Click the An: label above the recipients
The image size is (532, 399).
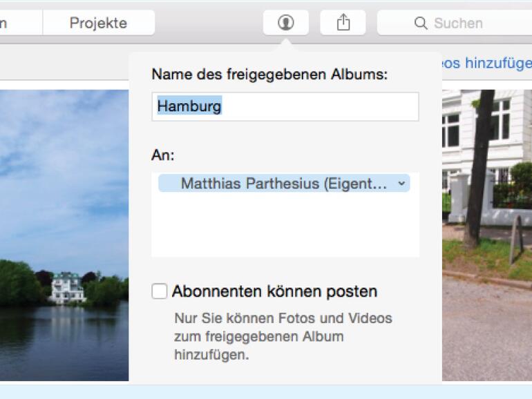(163, 155)
